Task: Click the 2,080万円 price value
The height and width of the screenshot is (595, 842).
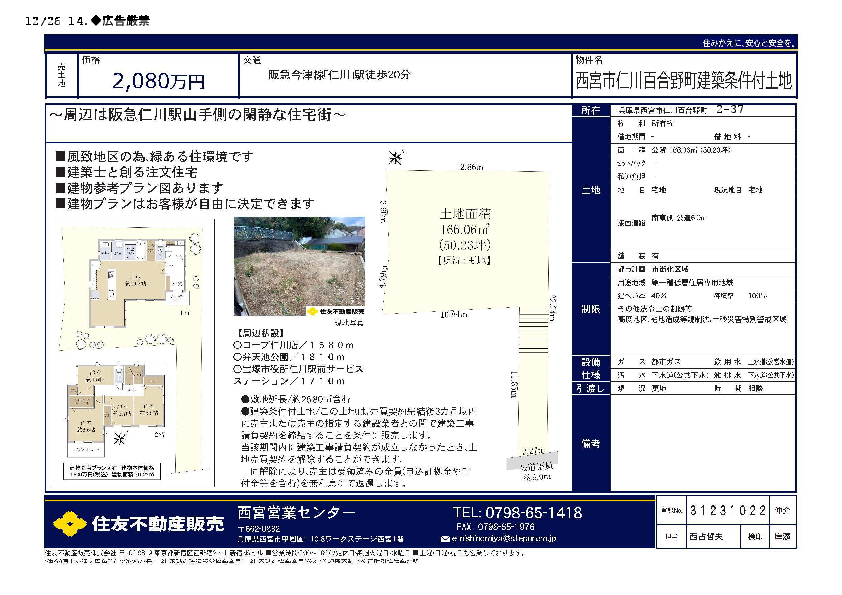Action: [x=159, y=81]
